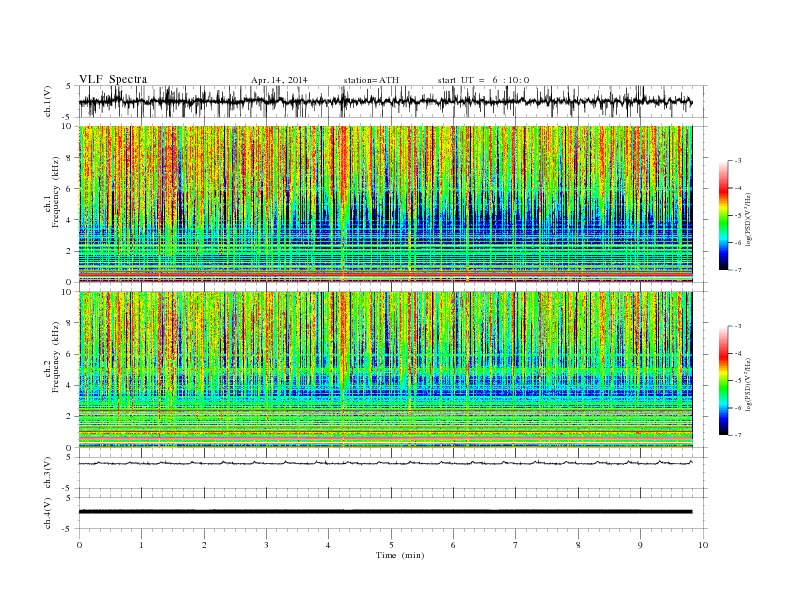Click the "start UT = 6 :10: 0" text

(483, 80)
